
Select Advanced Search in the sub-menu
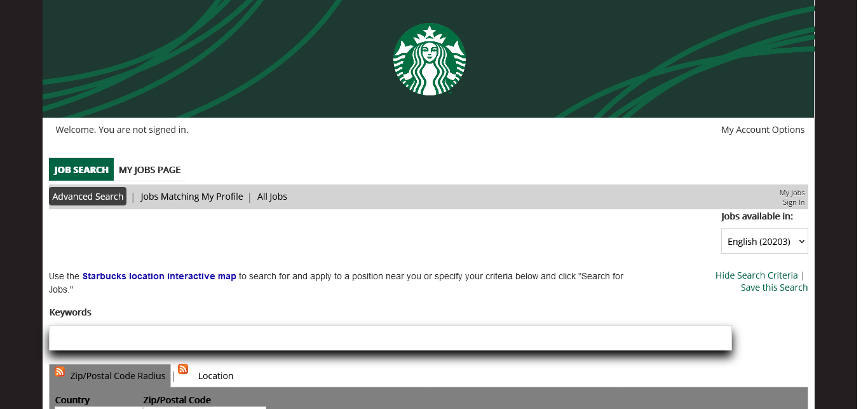point(88,197)
